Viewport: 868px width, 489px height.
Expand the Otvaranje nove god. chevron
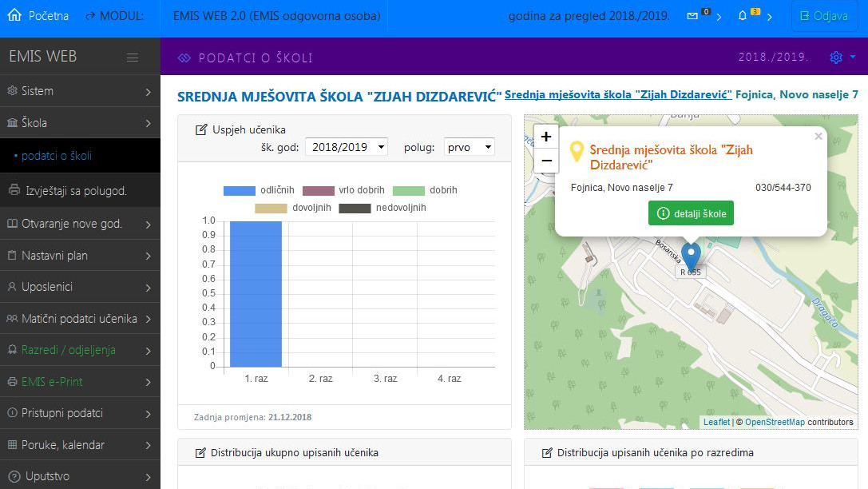(148, 225)
